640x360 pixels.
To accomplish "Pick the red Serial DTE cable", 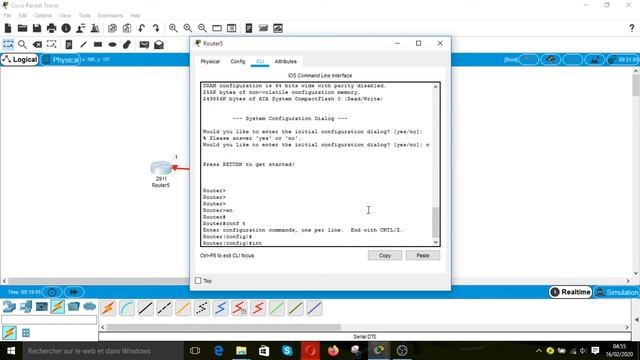I will point(258,308).
